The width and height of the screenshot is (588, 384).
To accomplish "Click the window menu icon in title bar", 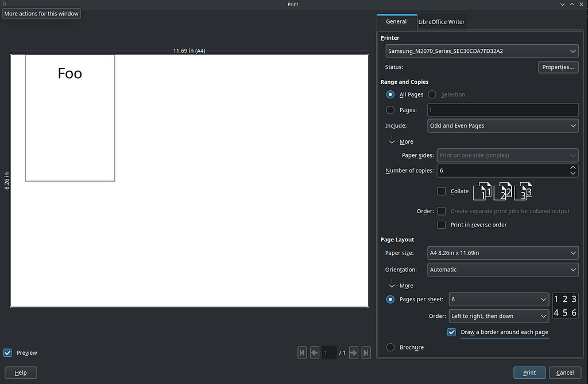I will [5, 5].
